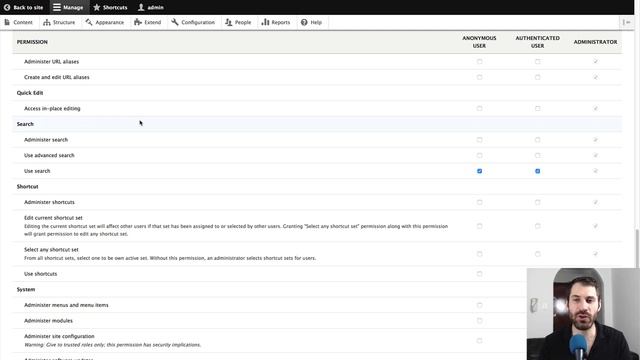Click the Appearance brush icon
Viewport: 640px width, 360px height.
click(89, 22)
